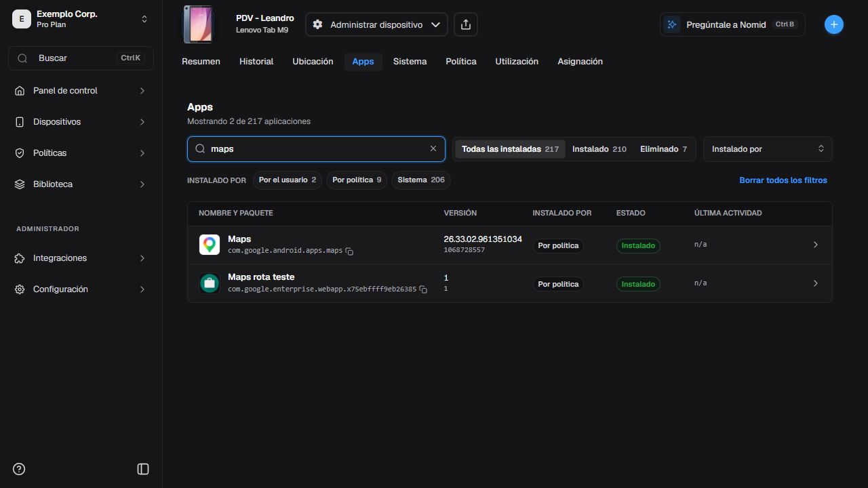
Task: Filter by Eliminado 7
Action: [x=663, y=149]
